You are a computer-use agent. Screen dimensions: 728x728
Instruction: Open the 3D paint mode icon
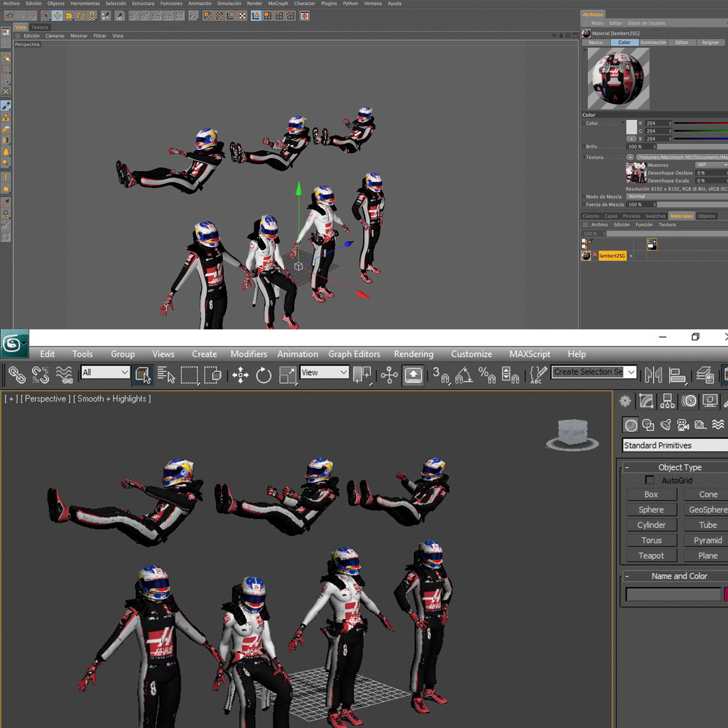coord(119,16)
